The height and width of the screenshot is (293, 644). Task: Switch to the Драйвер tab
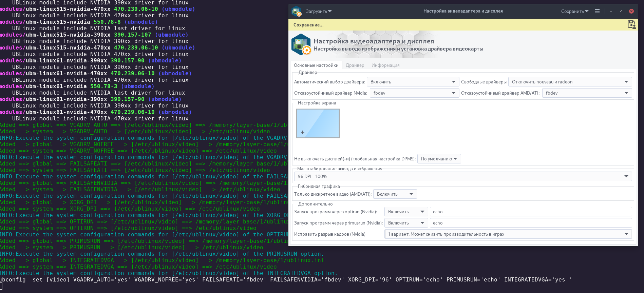pos(355,65)
